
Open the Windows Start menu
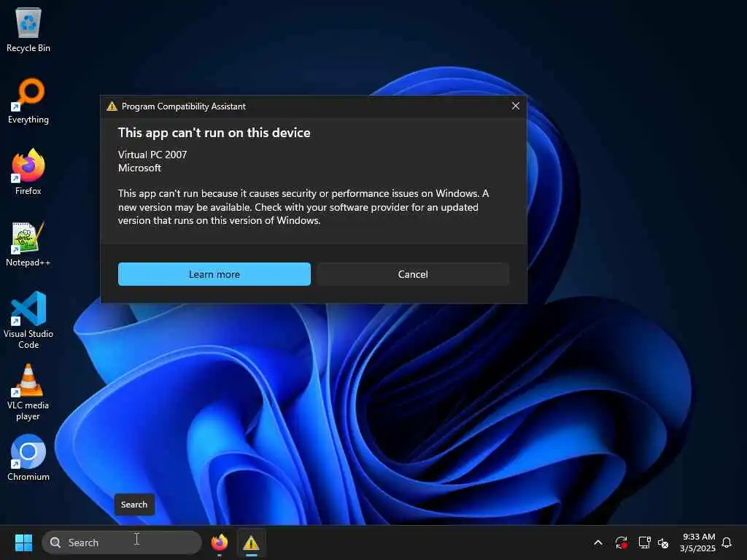pyautogui.click(x=23, y=542)
